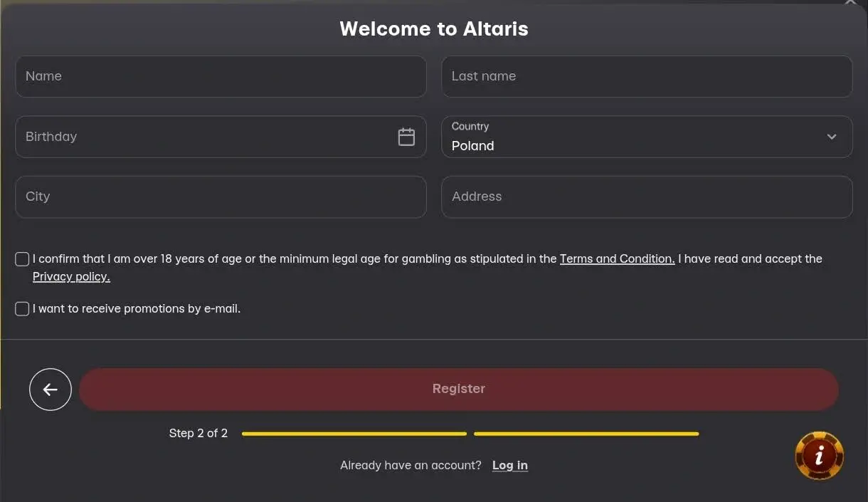Enable receiving promotions by e-mail checkbox
This screenshot has height=502, width=868.
(22, 309)
